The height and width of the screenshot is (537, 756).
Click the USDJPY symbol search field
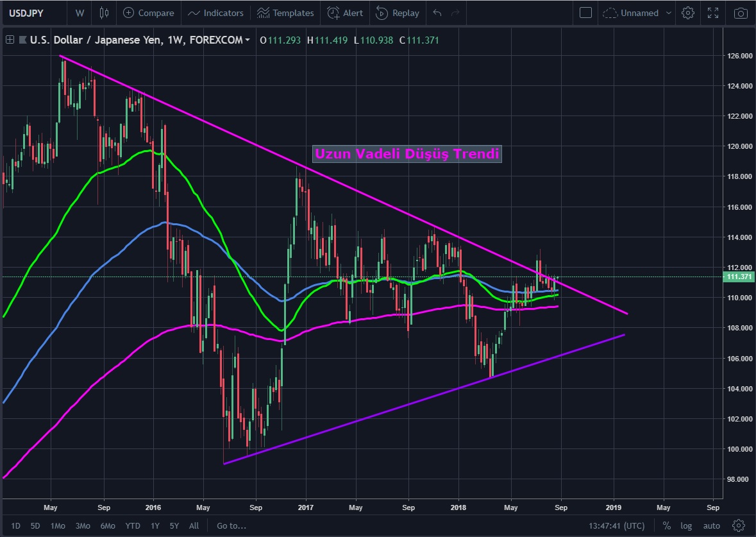coord(32,13)
